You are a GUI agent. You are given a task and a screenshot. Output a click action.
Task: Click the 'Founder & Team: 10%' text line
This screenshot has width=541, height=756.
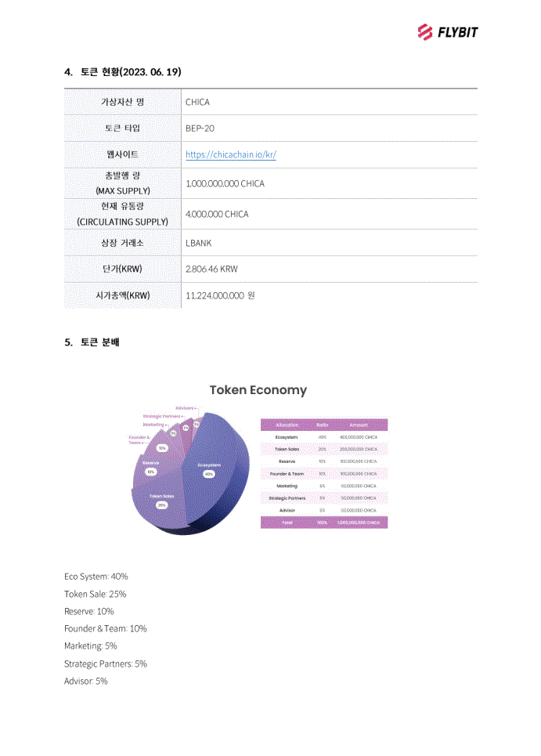[106, 629]
